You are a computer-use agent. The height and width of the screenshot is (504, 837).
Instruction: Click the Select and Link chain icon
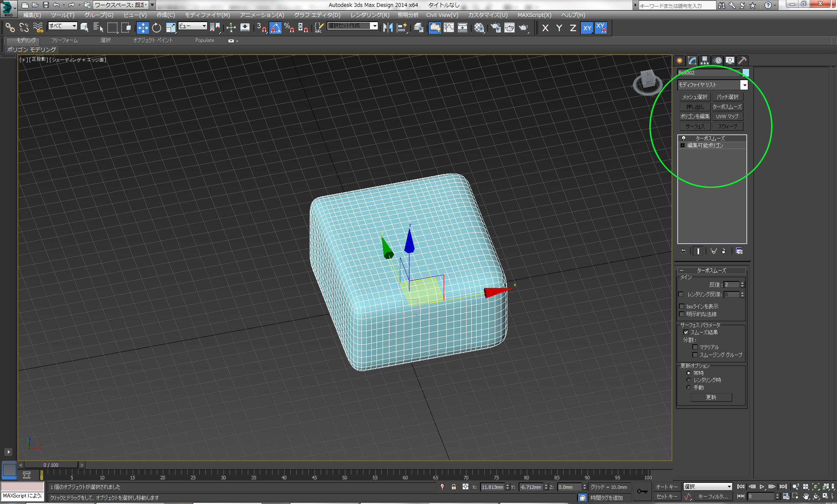pyautogui.click(x=10, y=28)
